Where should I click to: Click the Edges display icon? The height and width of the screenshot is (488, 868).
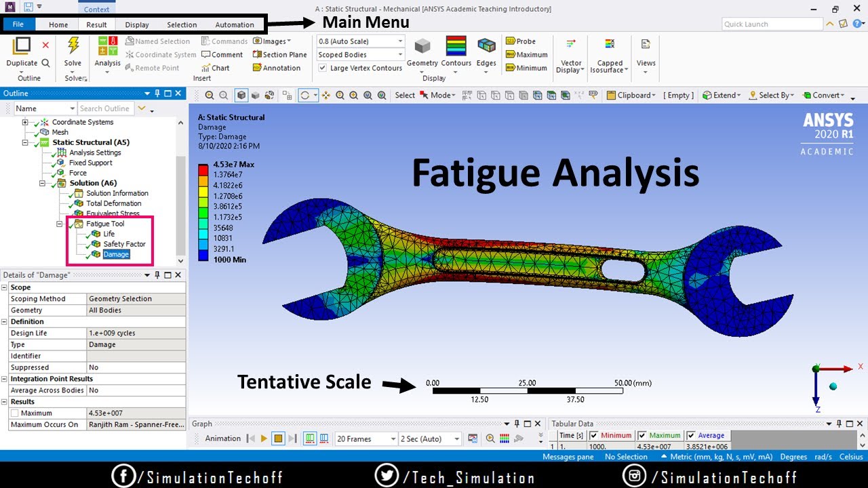pyautogui.click(x=486, y=46)
